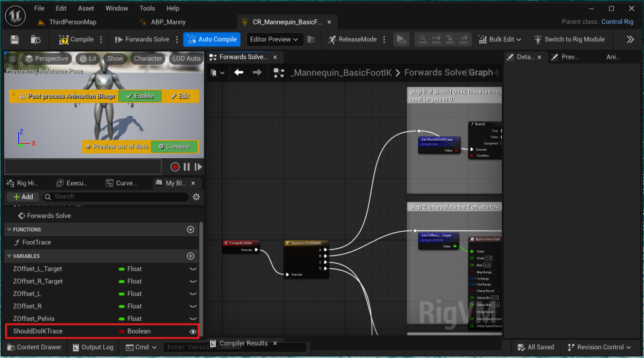Open the Bulk Edit dropdown

[x=500, y=40]
